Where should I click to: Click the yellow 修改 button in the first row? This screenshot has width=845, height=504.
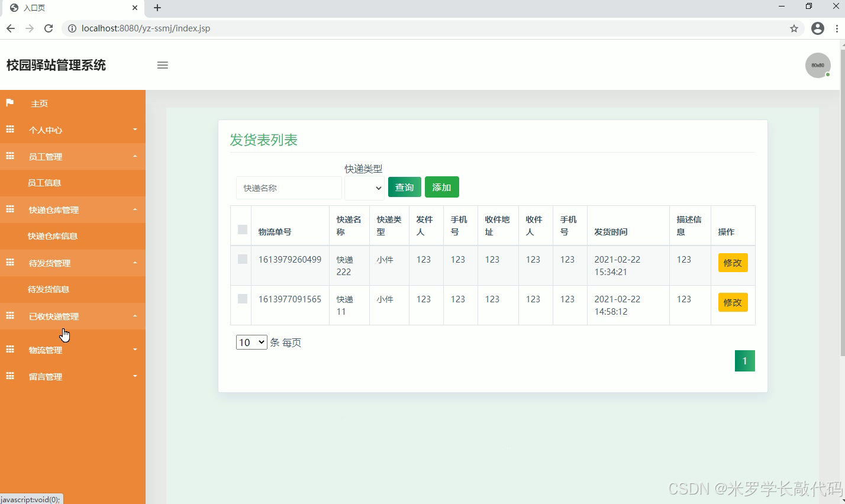click(733, 263)
